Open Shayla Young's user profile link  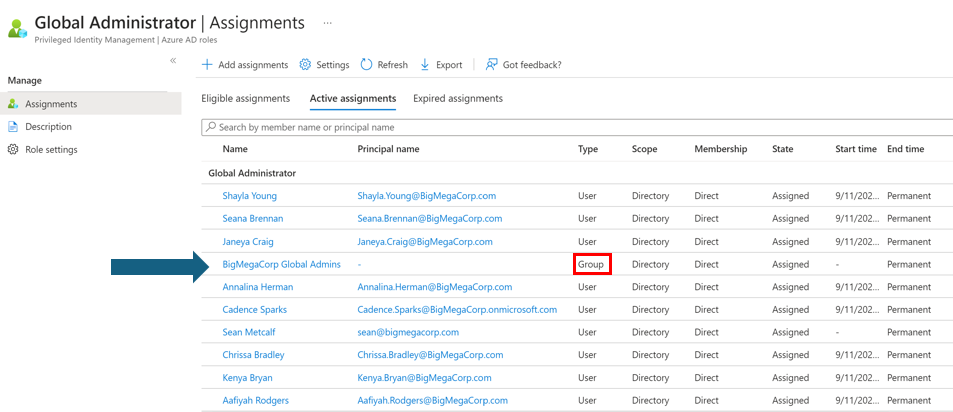(249, 196)
